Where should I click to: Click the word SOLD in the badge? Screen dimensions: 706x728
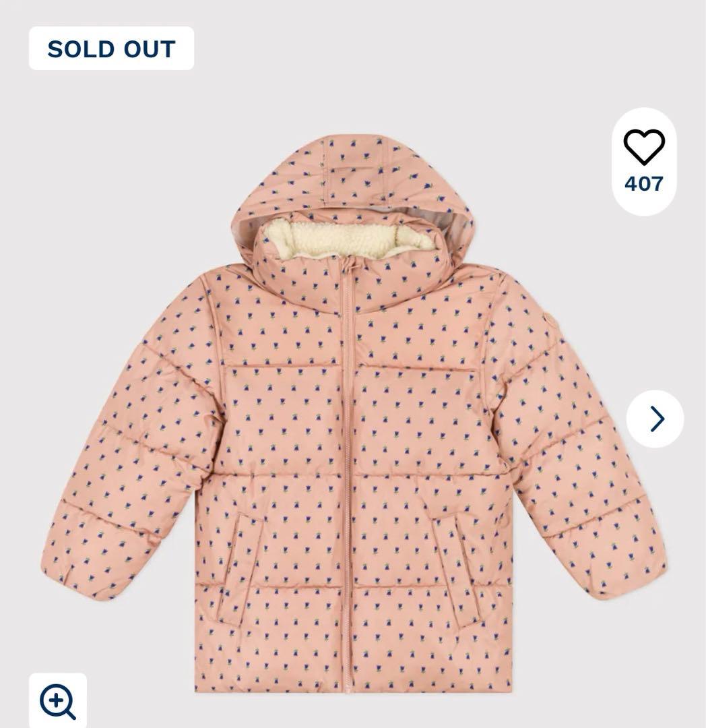click(x=74, y=49)
